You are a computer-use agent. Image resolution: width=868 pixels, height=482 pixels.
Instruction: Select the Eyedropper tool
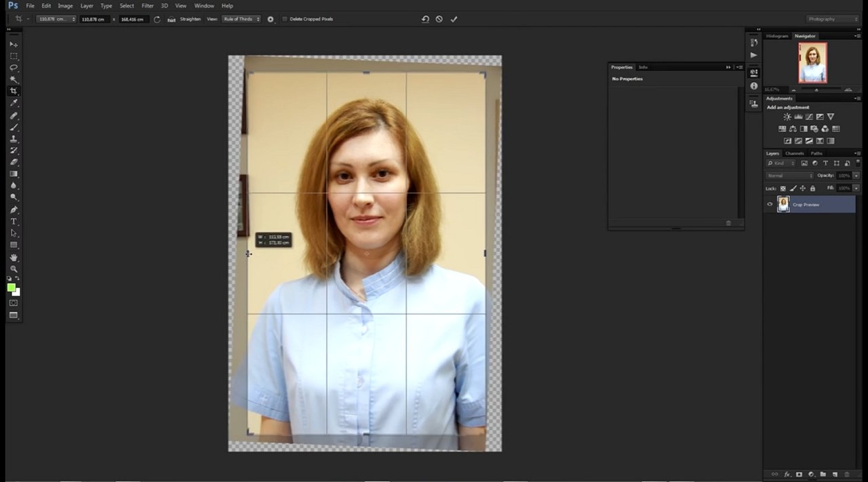point(14,103)
